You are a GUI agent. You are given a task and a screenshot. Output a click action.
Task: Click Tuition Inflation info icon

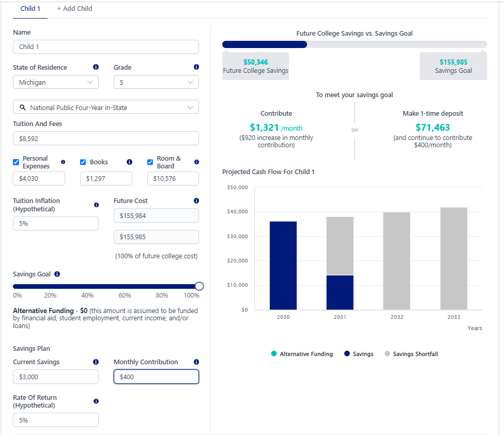96,205
